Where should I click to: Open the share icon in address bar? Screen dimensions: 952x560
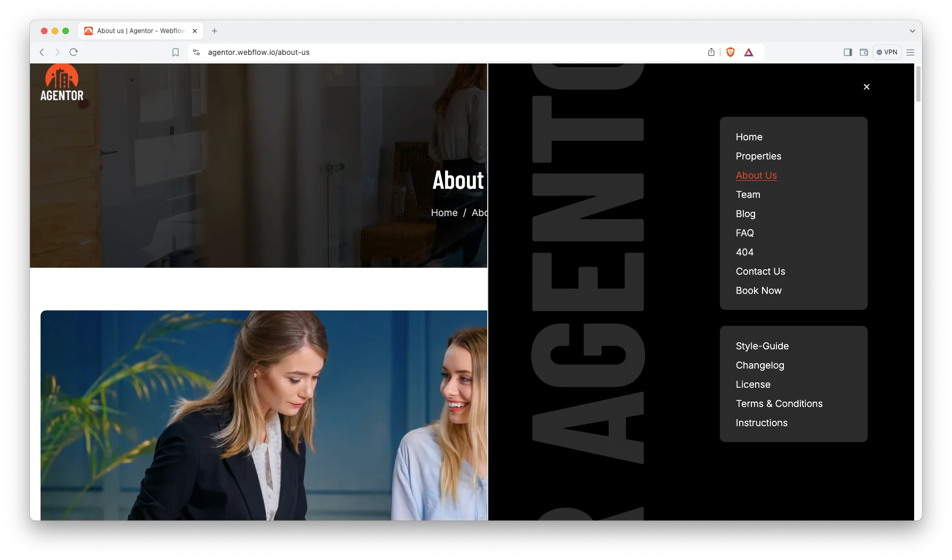pyautogui.click(x=711, y=52)
